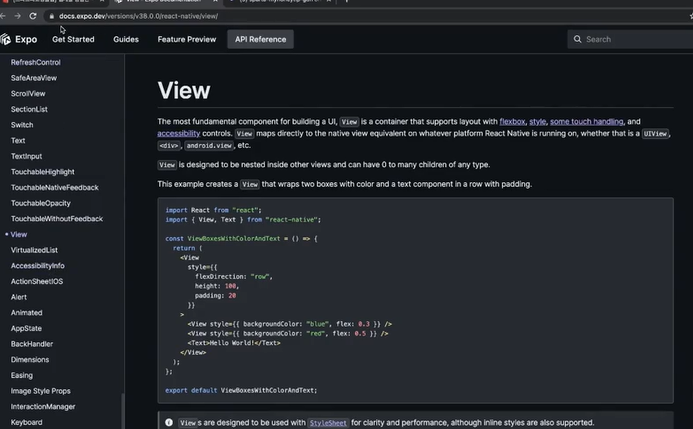Open Animated in the sidebar
Image resolution: width=693 pixels, height=429 pixels.
(27, 313)
